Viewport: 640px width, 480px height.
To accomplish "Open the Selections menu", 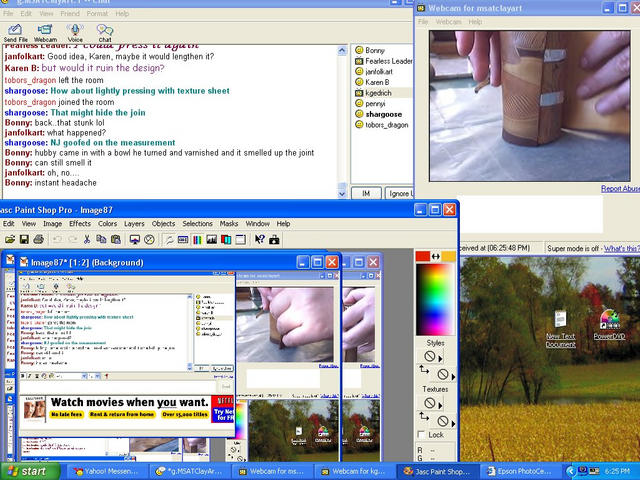I will pos(198,224).
